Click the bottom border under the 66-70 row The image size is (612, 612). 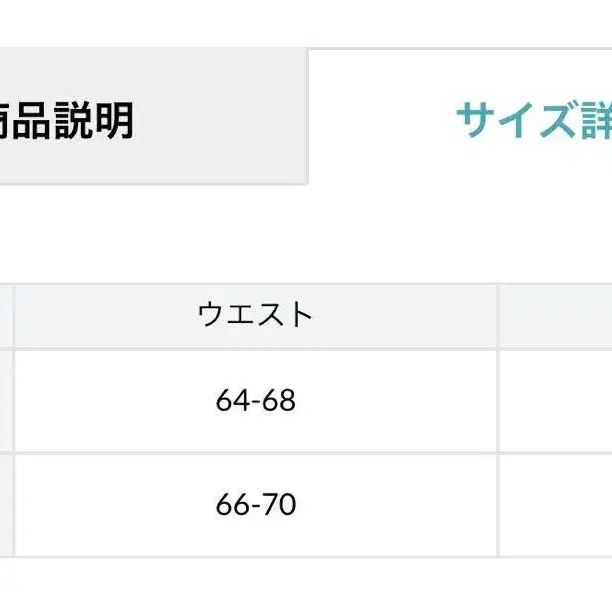[256, 557]
